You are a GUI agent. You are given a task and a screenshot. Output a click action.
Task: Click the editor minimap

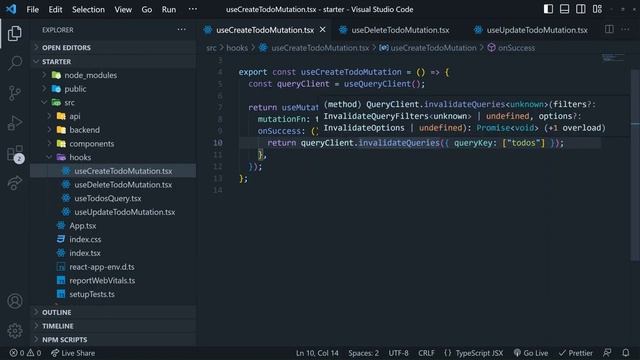pyautogui.click(x=613, y=58)
